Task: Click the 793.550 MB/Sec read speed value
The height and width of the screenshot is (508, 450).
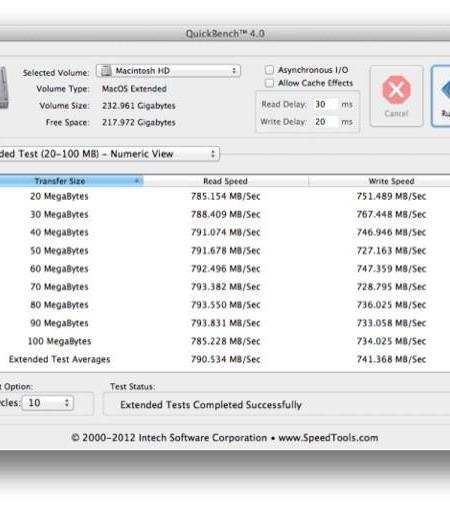Action: pyautogui.click(x=225, y=305)
